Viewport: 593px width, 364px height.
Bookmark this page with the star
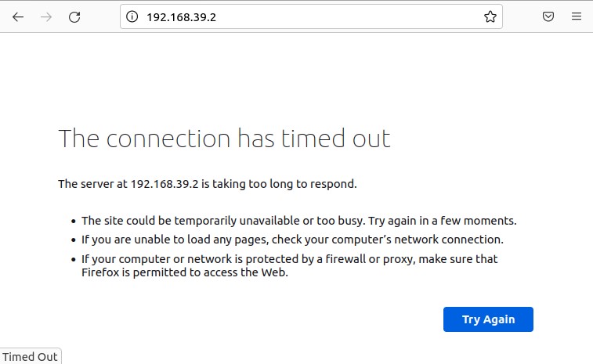coord(490,16)
